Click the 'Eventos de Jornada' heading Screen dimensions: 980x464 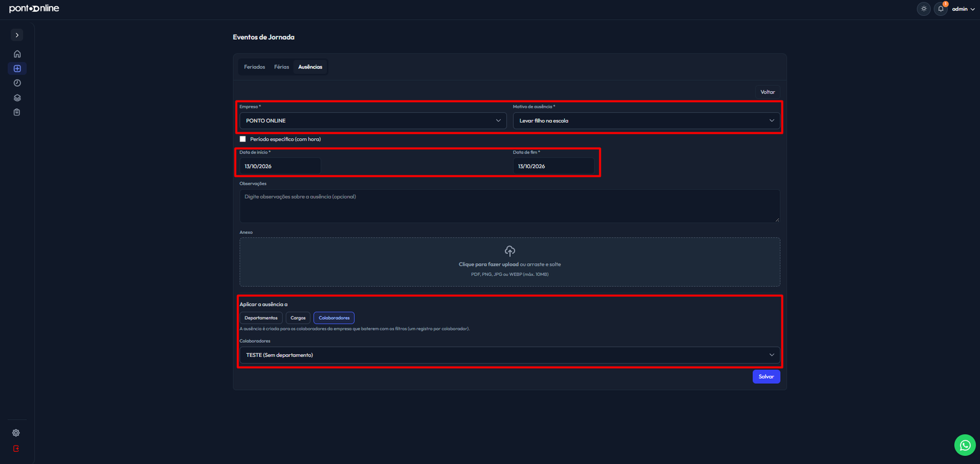[x=263, y=37]
